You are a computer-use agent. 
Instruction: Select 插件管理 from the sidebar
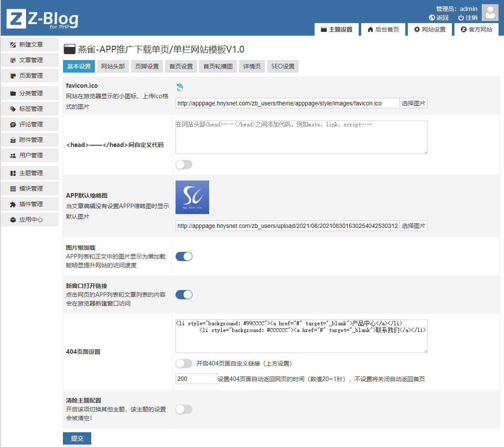point(29,204)
